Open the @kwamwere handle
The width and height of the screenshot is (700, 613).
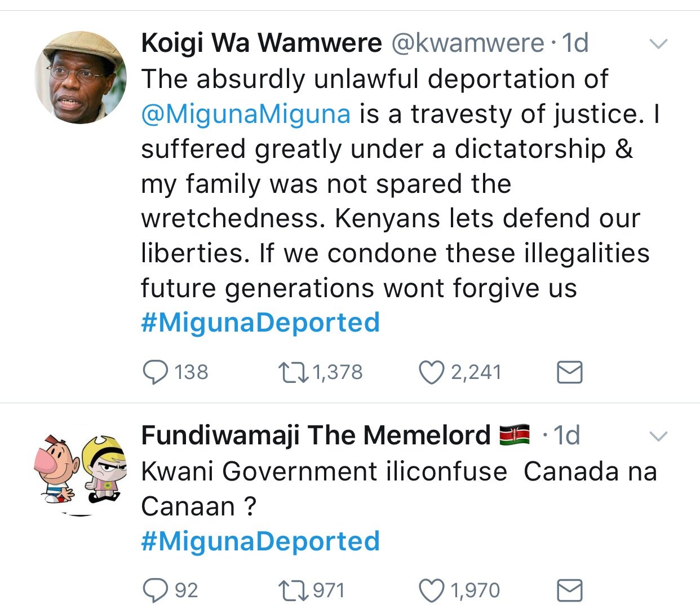[467, 43]
